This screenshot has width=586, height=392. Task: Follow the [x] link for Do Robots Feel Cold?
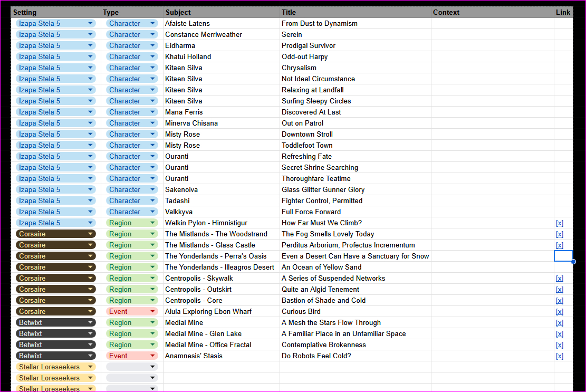(560, 356)
